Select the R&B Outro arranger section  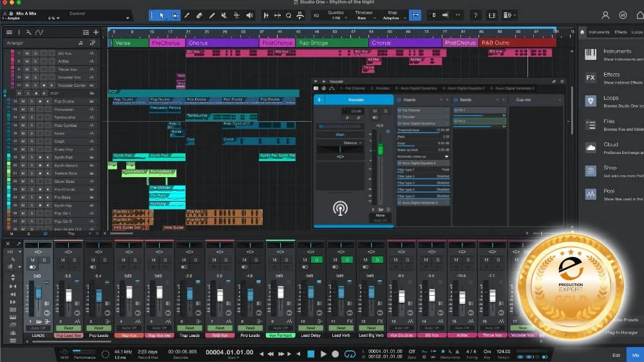[x=517, y=43]
